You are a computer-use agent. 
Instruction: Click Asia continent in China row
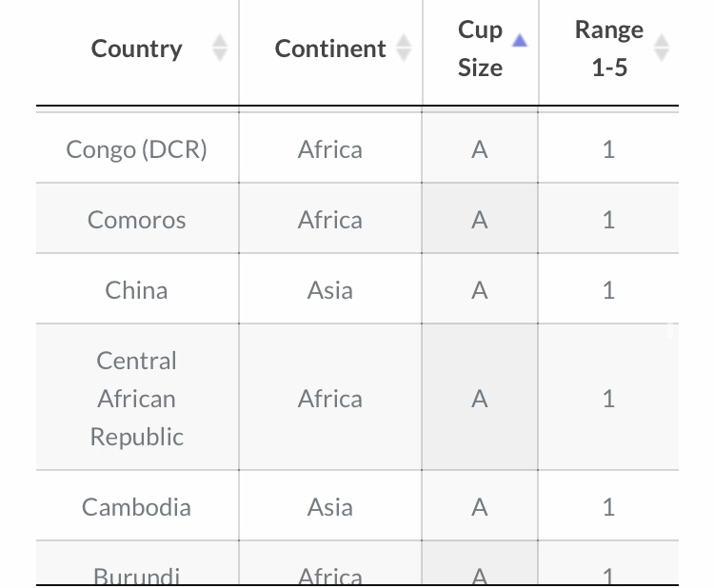(330, 290)
